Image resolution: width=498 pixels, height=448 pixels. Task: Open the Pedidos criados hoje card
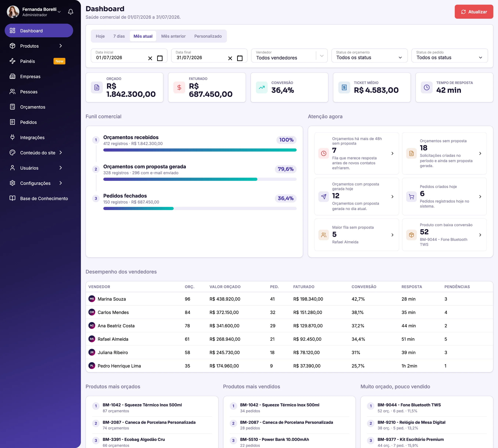pos(444,196)
